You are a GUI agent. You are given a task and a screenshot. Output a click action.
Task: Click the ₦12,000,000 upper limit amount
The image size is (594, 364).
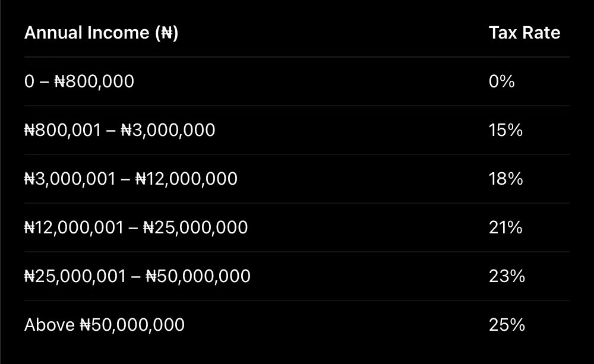coord(187,179)
